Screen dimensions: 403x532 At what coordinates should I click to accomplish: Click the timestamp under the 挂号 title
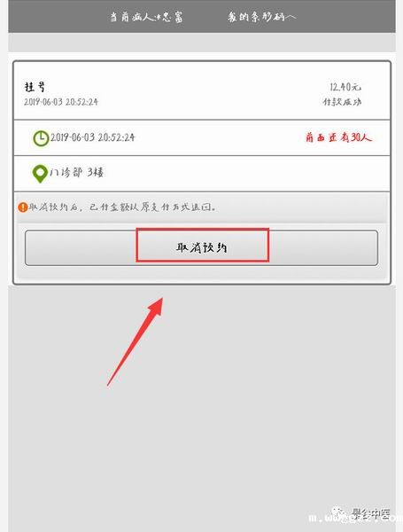(x=61, y=102)
